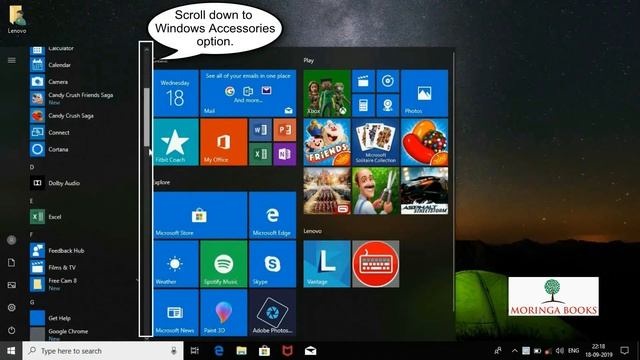Open the Candy Crush Saga tile
This screenshot has width=640, height=360.
[x=424, y=142]
